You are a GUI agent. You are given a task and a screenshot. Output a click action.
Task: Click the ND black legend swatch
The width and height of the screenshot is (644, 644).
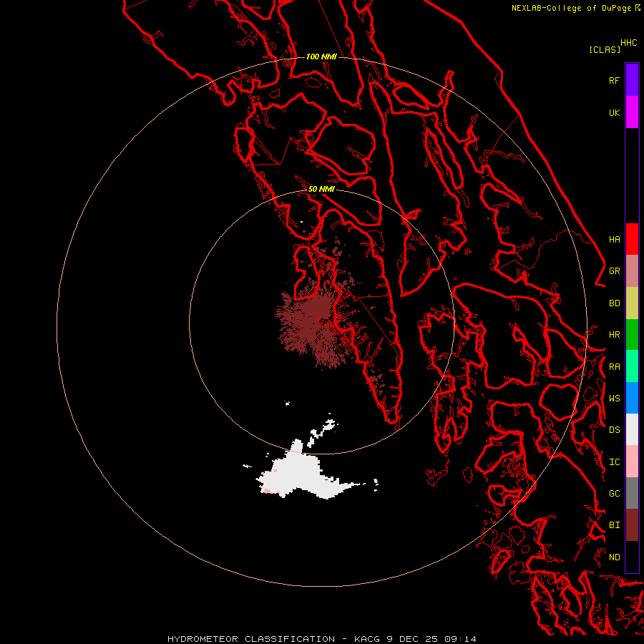click(632, 557)
